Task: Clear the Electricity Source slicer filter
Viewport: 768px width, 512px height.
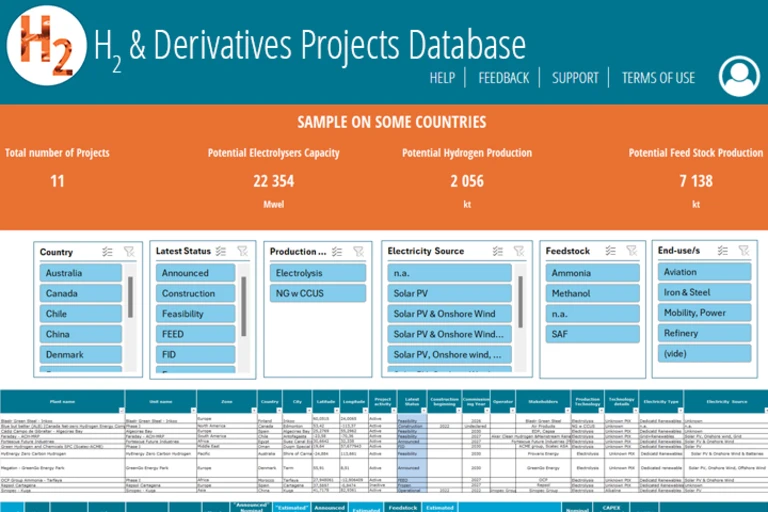Action: (519, 252)
